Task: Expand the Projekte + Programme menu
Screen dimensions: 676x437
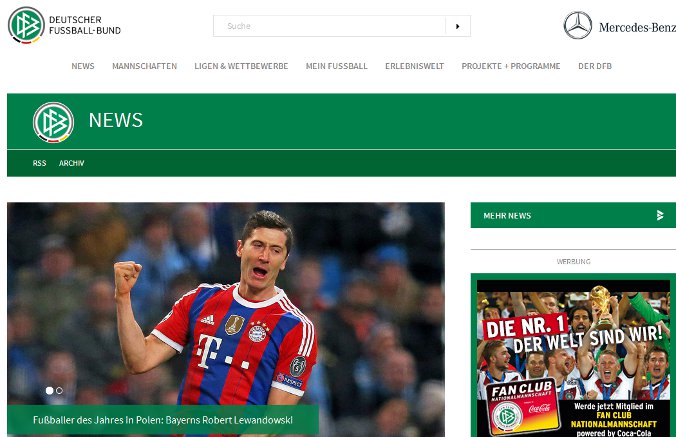Action: tap(511, 66)
